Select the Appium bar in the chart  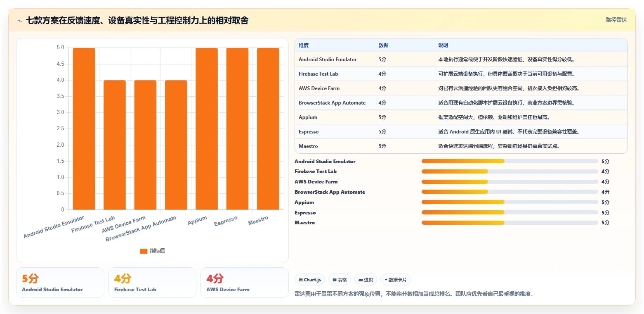click(207, 128)
